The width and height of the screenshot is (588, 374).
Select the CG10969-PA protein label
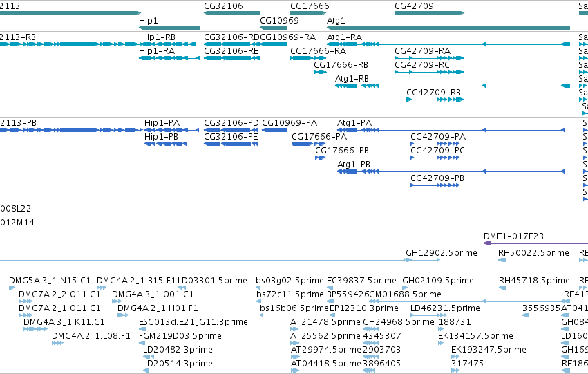click(290, 123)
